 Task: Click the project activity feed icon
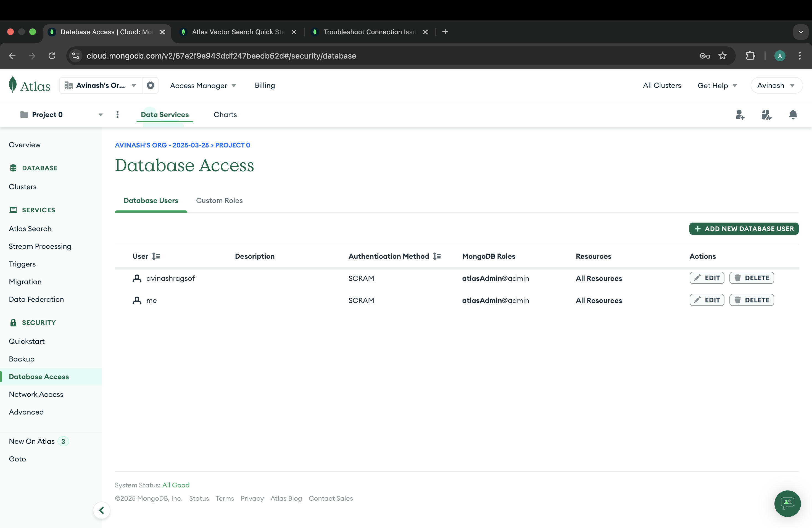click(766, 115)
